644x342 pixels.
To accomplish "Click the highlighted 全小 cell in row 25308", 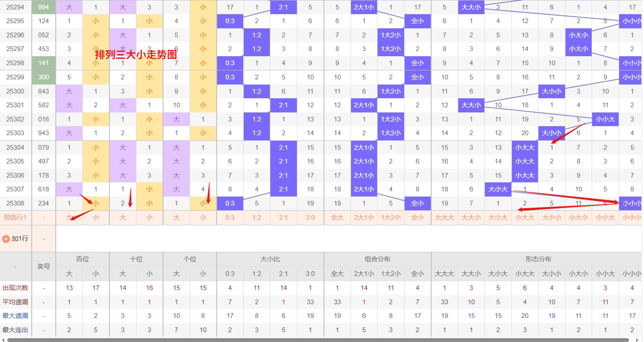I will 417,203.
